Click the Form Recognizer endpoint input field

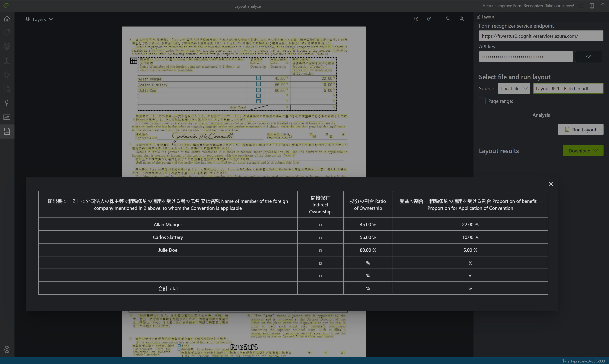[541, 36]
